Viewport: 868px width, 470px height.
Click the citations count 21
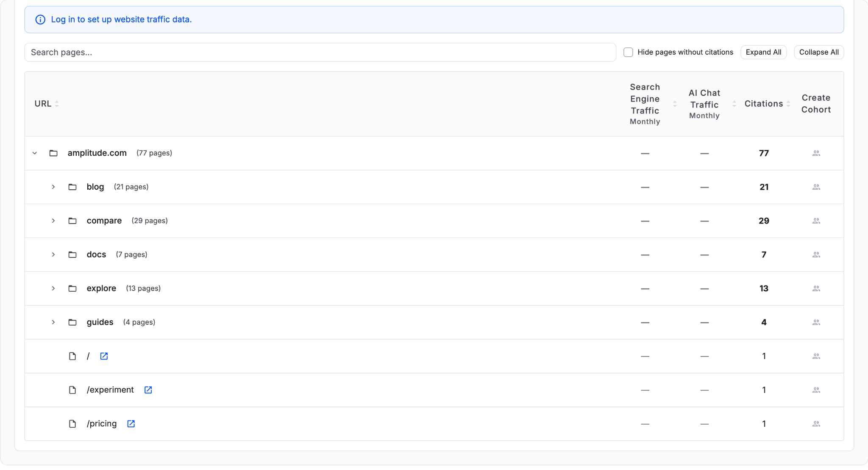(764, 187)
